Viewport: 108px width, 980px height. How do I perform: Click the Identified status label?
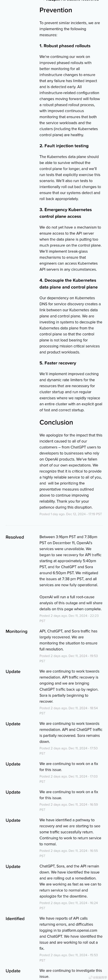click(15, 918)
